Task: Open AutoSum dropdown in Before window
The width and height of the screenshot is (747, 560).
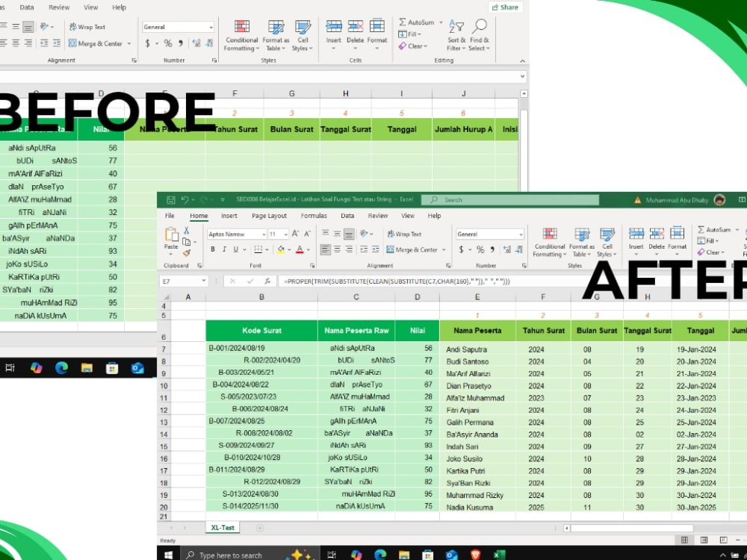Action: pos(441,22)
